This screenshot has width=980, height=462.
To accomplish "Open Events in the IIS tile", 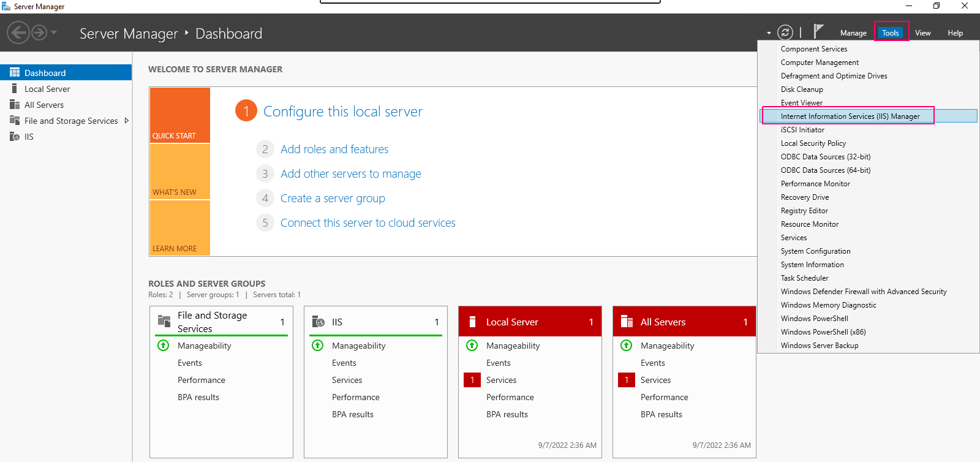I will pos(344,363).
